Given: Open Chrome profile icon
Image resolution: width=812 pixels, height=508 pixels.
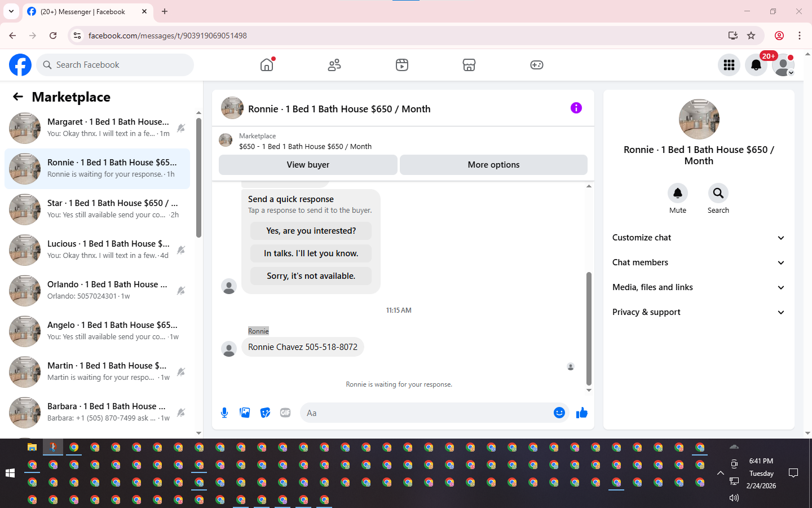Looking at the screenshot, I should click(779, 36).
